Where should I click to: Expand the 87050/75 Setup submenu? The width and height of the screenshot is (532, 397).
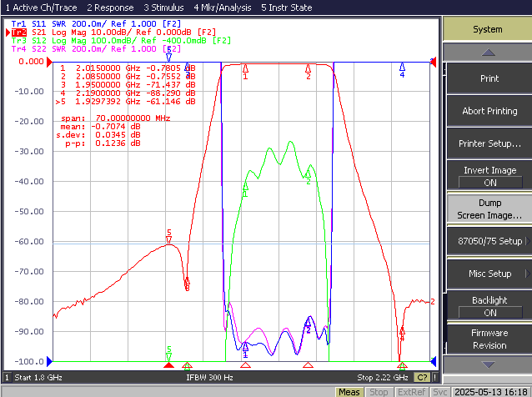click(489, 241)
